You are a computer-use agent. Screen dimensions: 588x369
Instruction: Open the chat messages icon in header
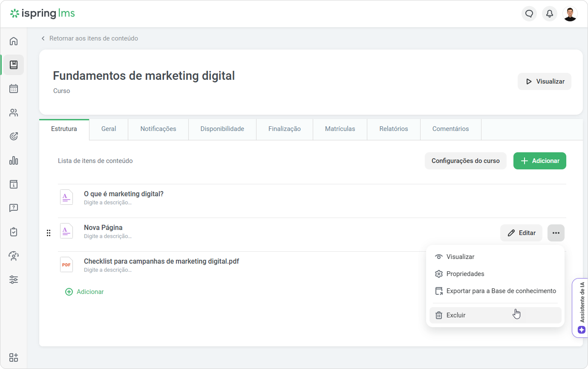[x=529, y=14]
